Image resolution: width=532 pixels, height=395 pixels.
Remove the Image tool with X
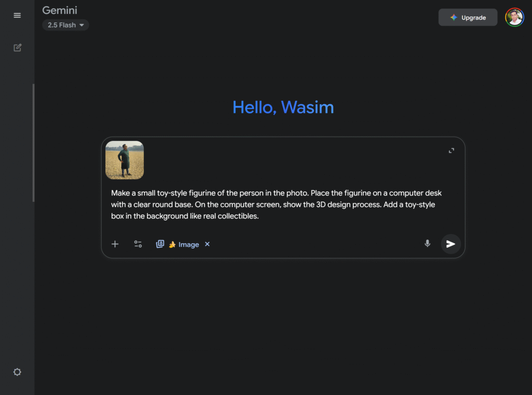[207, 244]
